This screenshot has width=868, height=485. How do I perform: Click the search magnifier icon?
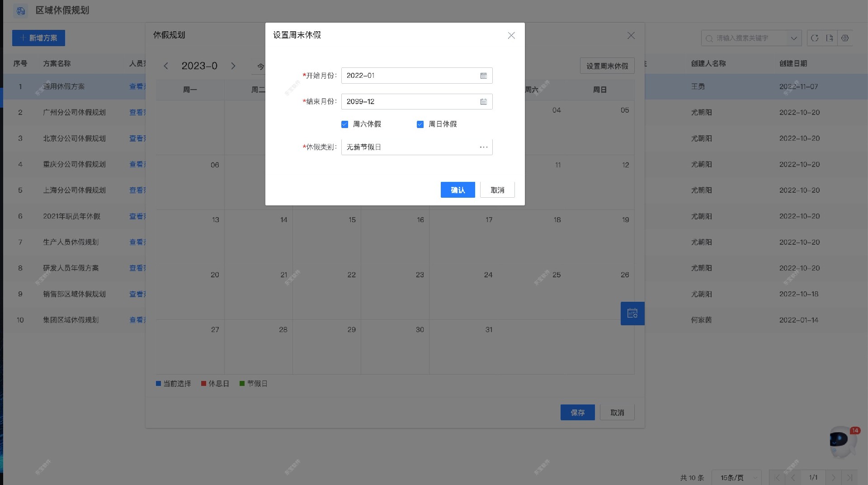(x=708, y=38)
